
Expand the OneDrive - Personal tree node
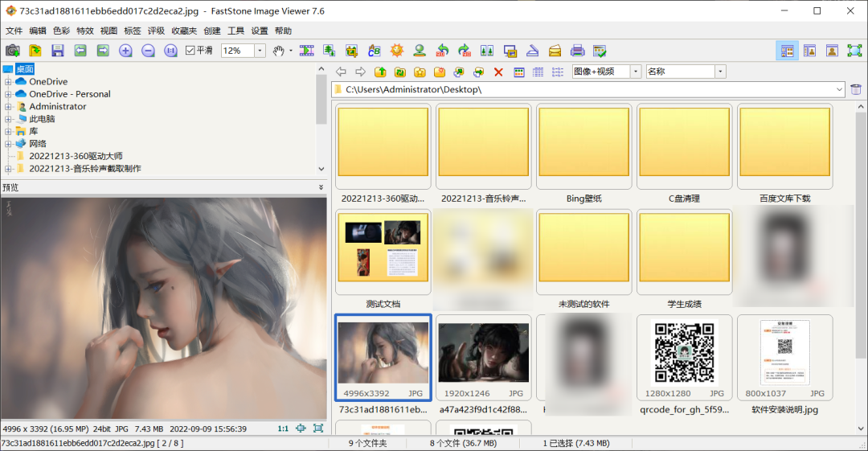(8, 94)
